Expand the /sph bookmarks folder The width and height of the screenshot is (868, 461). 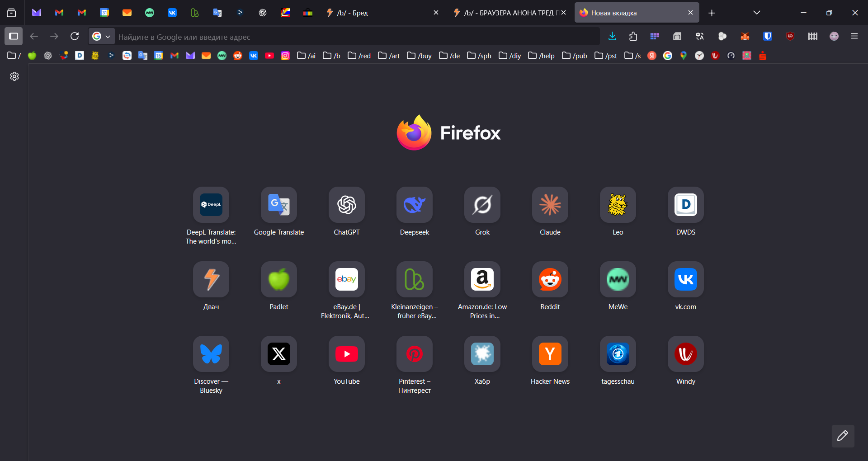coord(479,56)
